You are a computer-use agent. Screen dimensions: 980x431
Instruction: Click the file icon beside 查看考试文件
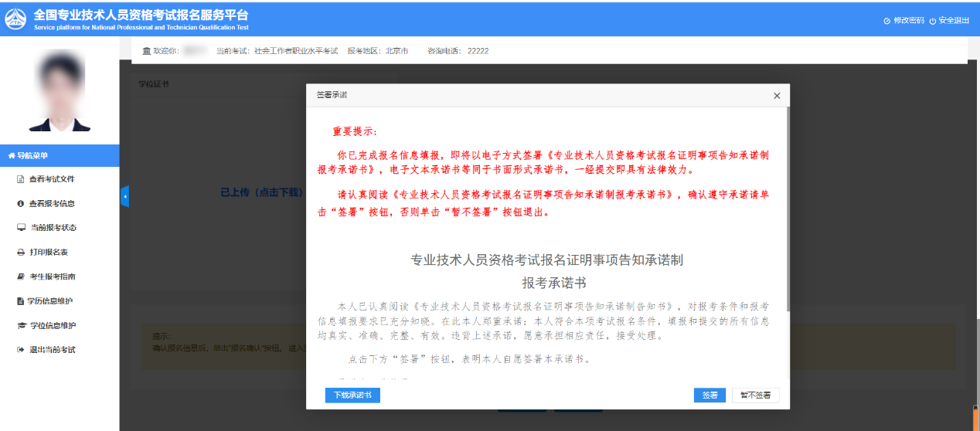click(x=21, y=179)
